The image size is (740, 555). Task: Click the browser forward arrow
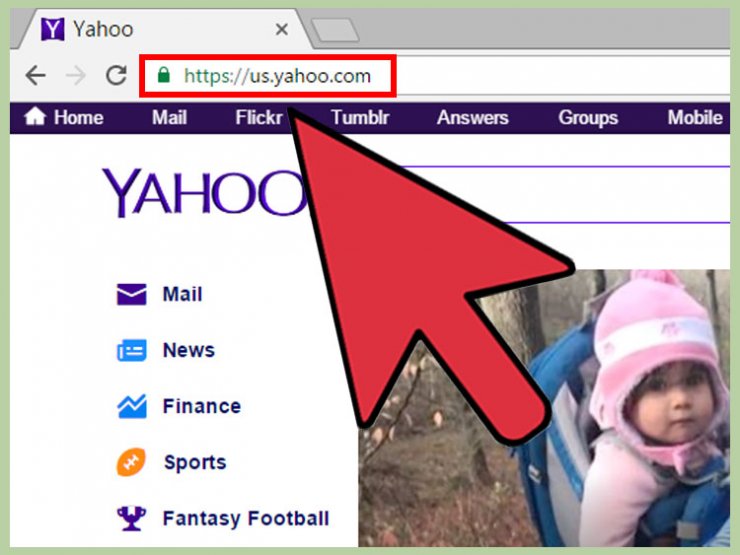click(x=76, y=75)
